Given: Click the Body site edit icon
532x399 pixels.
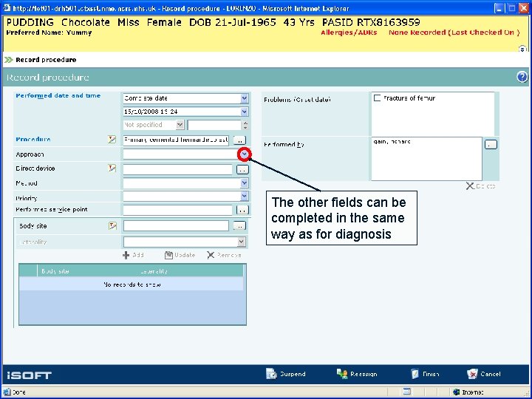Looking at the screenshot, I should 112,225.
